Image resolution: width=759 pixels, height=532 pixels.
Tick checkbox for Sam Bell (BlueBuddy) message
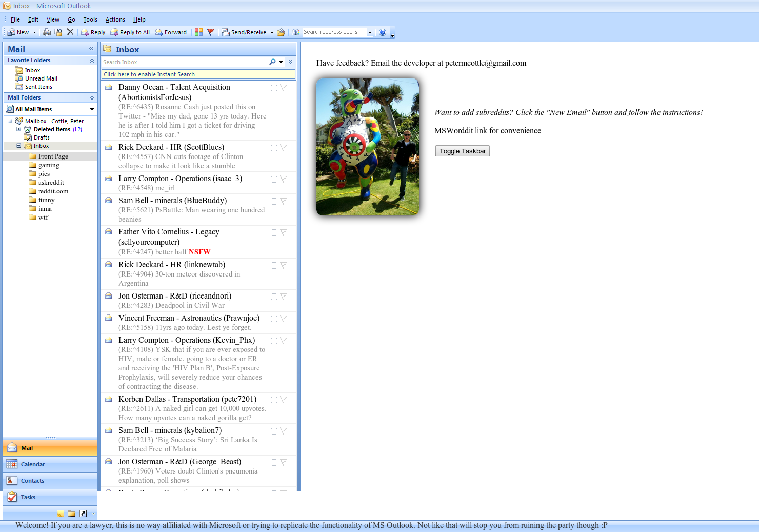[274, 202]
